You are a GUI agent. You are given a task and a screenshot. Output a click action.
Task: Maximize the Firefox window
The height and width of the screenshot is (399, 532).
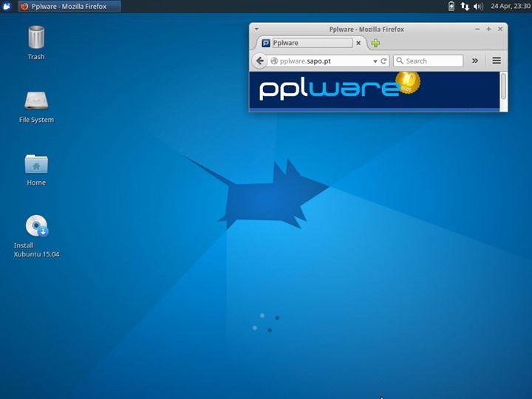pos(488,29)
